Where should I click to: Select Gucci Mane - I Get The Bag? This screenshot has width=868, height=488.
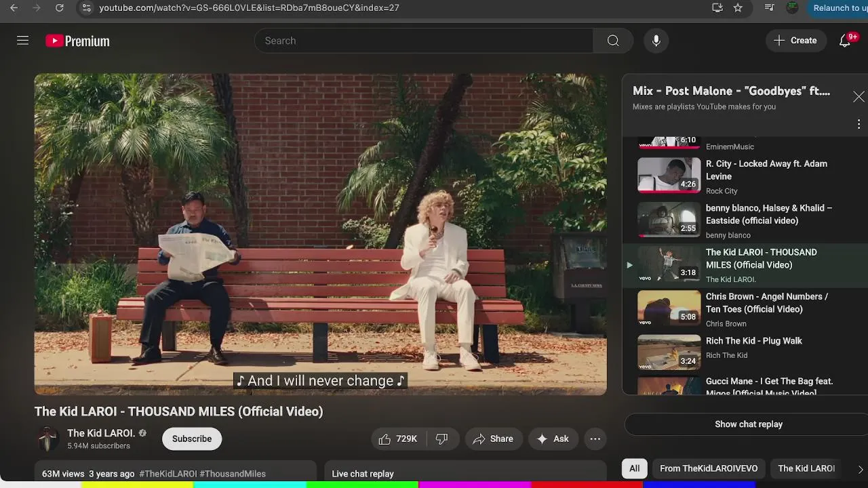pyautogui.click(x=745, y=386)
